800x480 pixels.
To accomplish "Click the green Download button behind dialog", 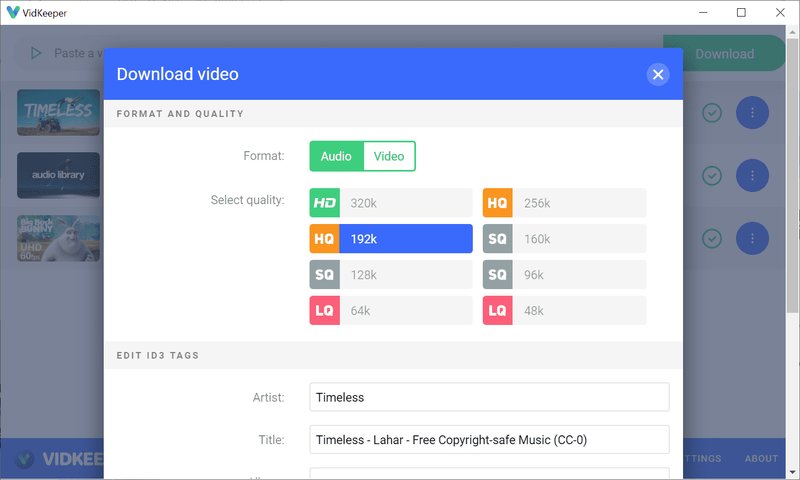I will [724, 54].
